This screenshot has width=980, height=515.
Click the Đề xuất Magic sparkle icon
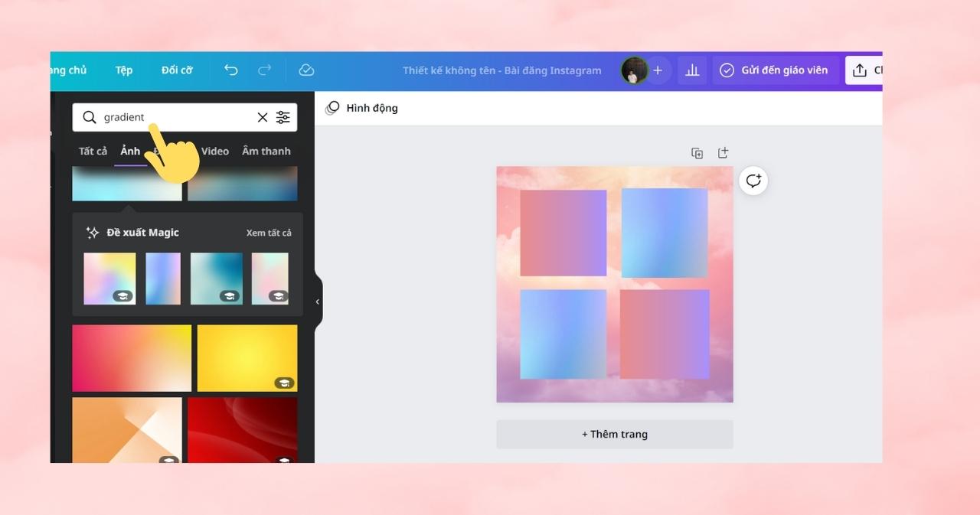pos(93,233)
